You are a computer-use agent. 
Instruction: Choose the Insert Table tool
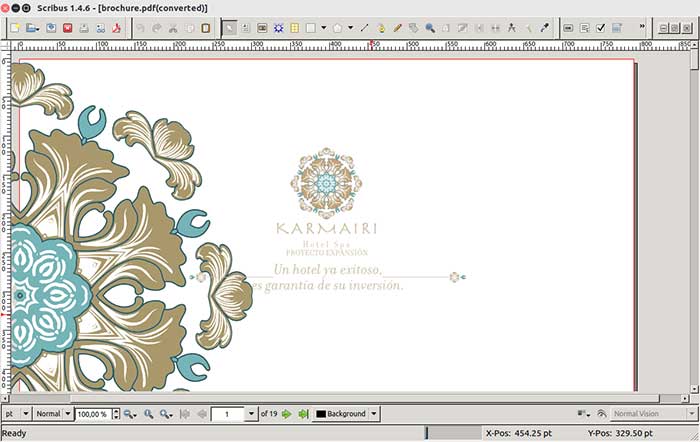[x=295, y=28]
